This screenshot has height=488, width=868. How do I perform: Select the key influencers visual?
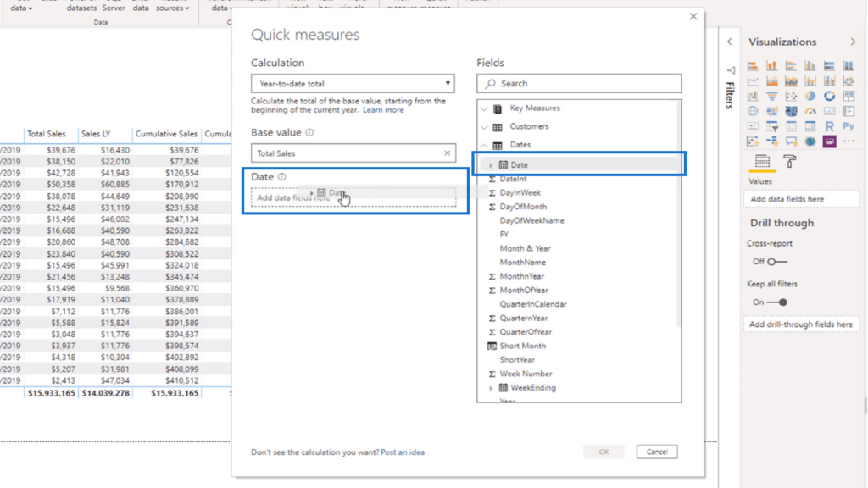click(753, 141)
